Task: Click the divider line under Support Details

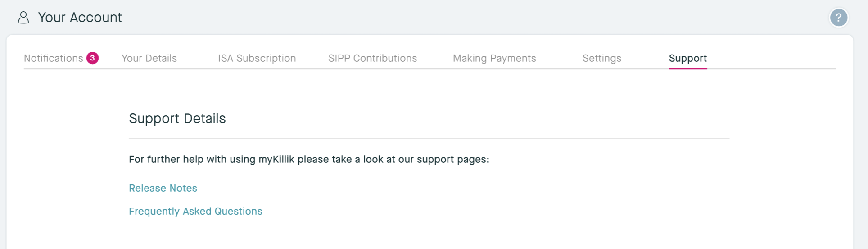Action: 429,138
